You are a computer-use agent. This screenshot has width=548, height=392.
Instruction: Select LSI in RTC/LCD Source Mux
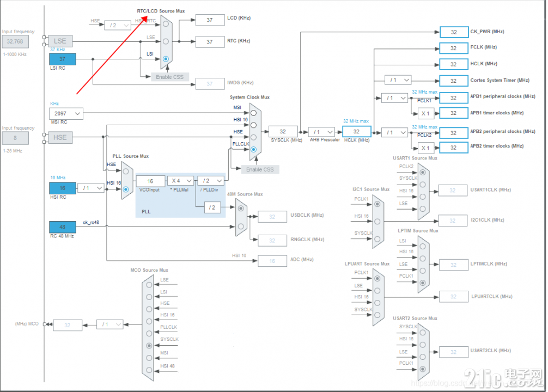coord(166,59)
